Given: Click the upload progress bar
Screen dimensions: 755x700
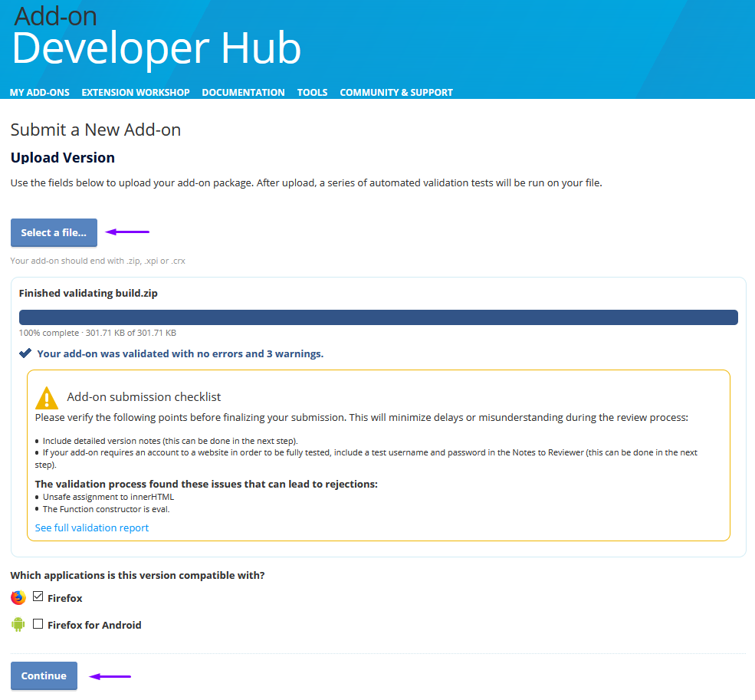Looking at the screenshot, I should (379, 317).
